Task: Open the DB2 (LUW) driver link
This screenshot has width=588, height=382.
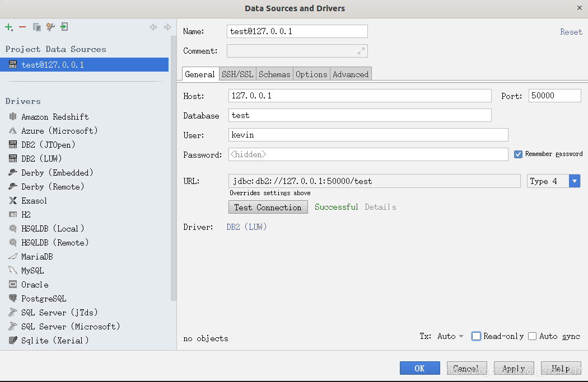Action: coord(246,227)
